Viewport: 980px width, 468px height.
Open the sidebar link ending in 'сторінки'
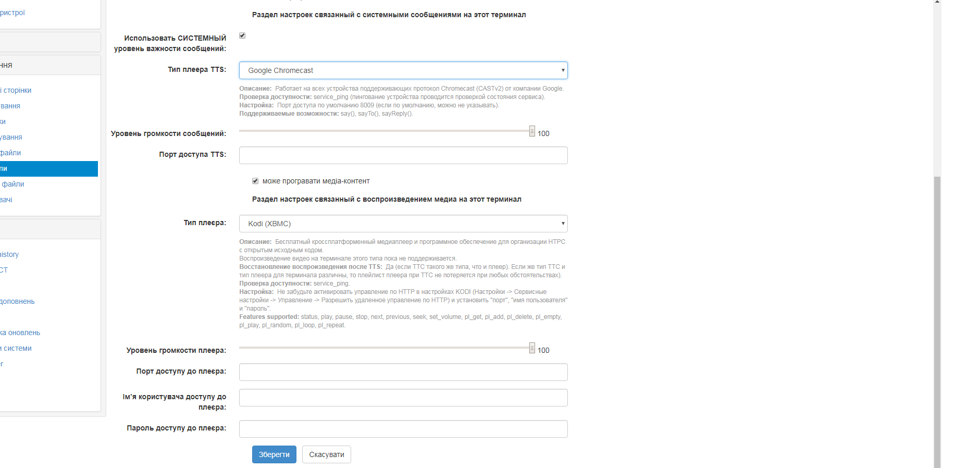click(17, 90)
